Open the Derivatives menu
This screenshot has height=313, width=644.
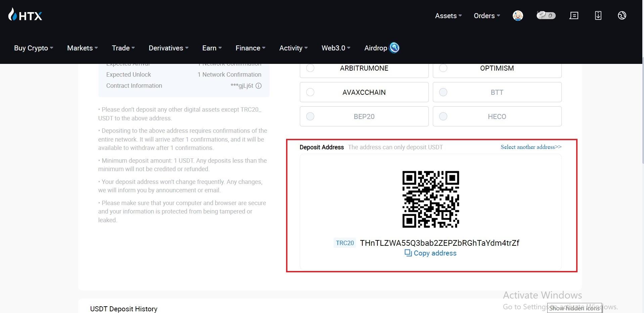click(x=169, y=48)
